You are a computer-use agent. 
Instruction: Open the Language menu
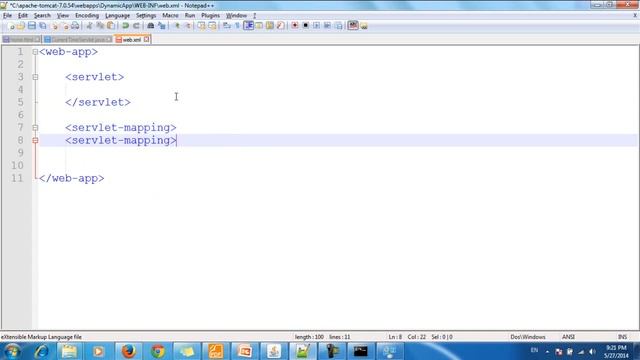click(118, 16)
